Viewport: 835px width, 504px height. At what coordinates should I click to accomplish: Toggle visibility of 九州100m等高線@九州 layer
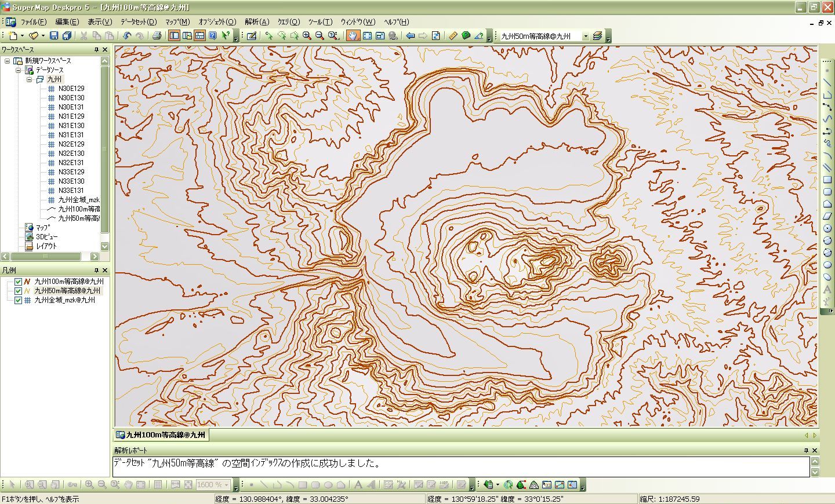[18, 282]
